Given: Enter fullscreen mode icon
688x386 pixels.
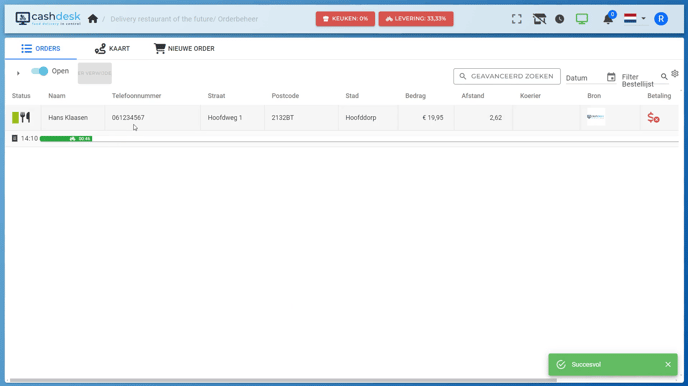Looking at the screenshot, I should pos(516,19).
